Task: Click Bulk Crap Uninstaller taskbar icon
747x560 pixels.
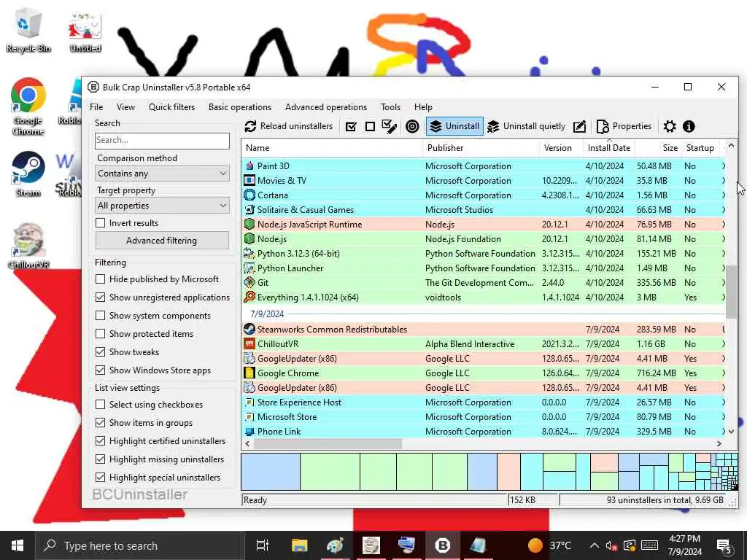Action: tap(443, 545)
